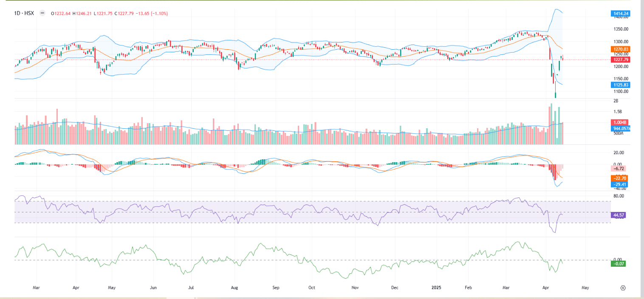The height and width of the screenshot is (299, 644).
Task: Click the 1D · HSX symbol title
Action: pos(24,13)
